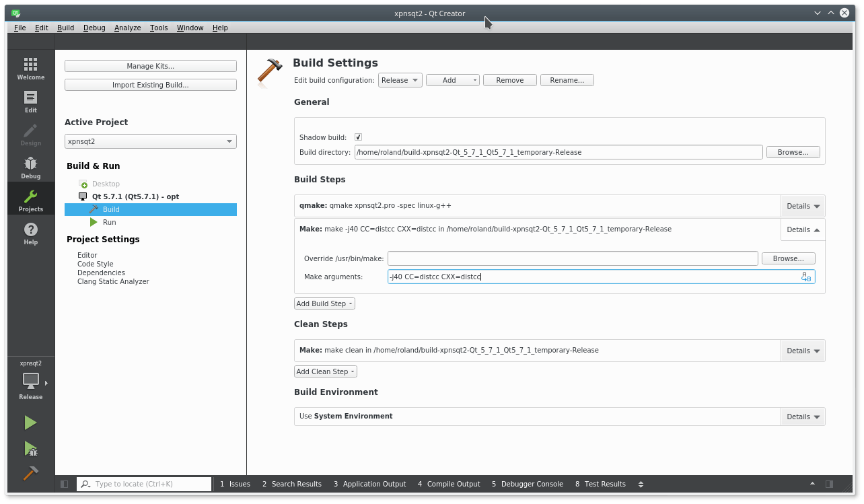The height and width of the screenshot is (504, 864).
Task: Click the Manage Kits button
Action: click(151, 66)
